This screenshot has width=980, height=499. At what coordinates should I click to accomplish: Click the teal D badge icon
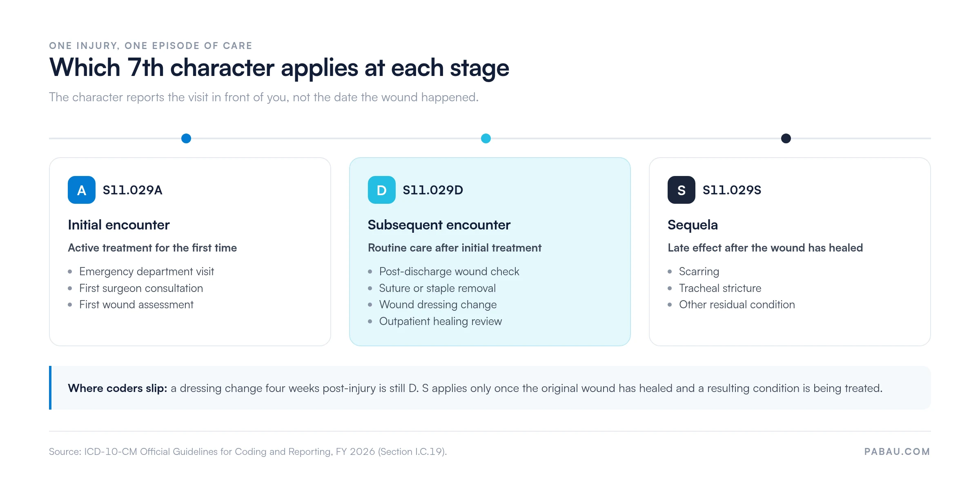click(x=381, y=190)
